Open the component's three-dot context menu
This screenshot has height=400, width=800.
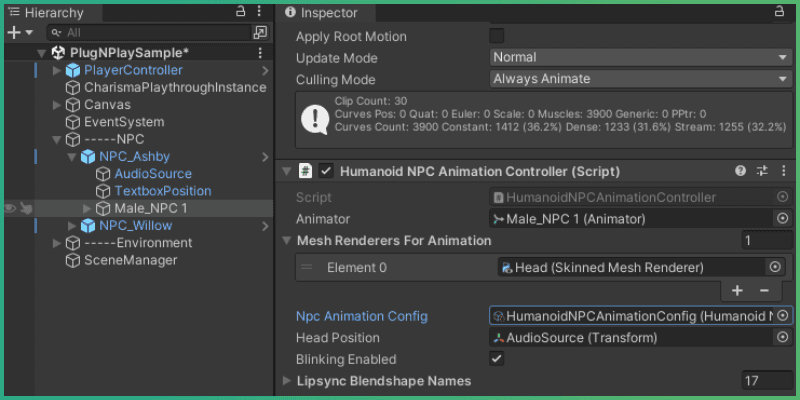click(x=783, y=171)
